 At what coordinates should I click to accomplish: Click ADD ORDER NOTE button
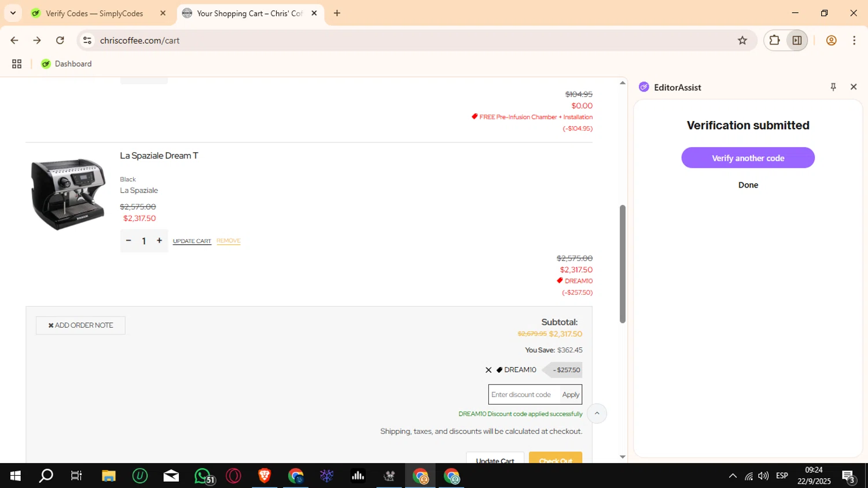[80, 325]
